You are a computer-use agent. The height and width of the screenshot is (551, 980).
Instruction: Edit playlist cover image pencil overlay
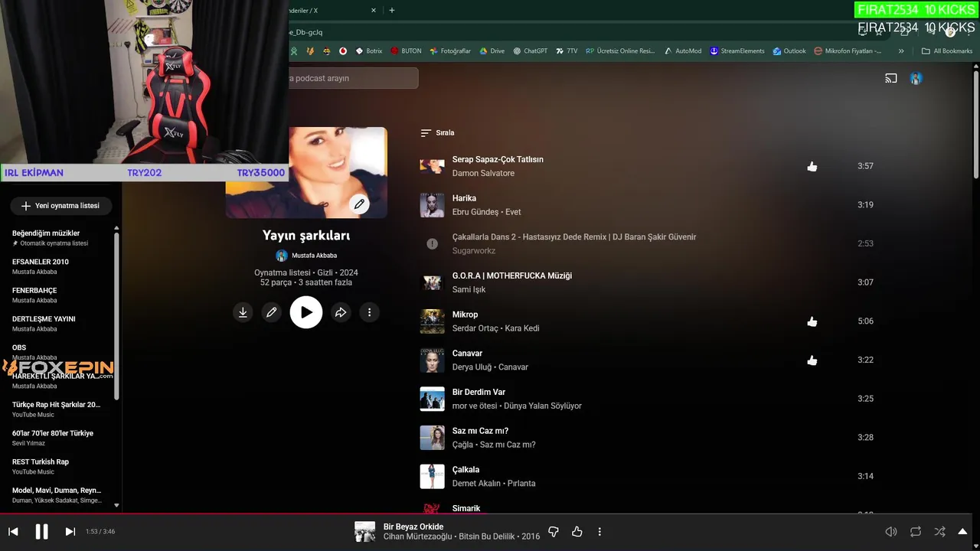359,204
